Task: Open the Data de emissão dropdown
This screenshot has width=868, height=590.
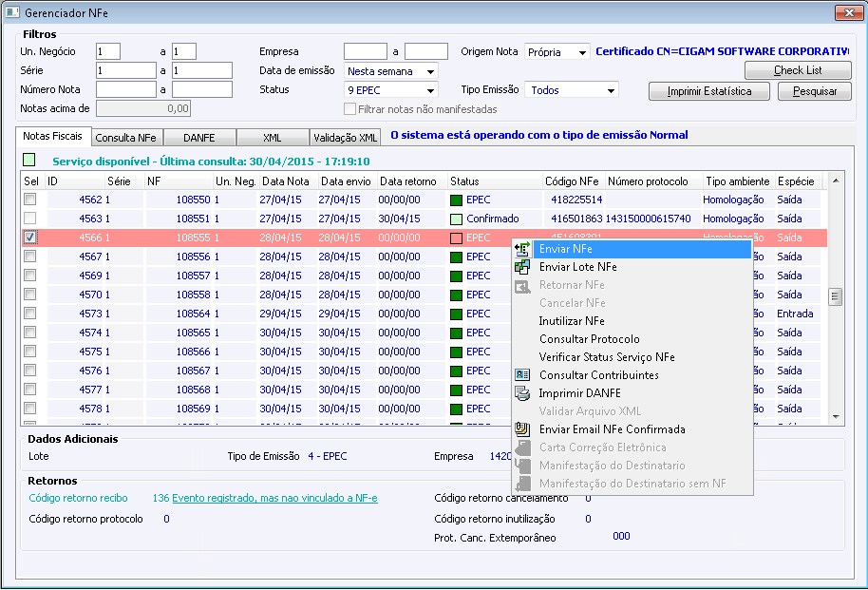Action: click(x=430, y=71)
